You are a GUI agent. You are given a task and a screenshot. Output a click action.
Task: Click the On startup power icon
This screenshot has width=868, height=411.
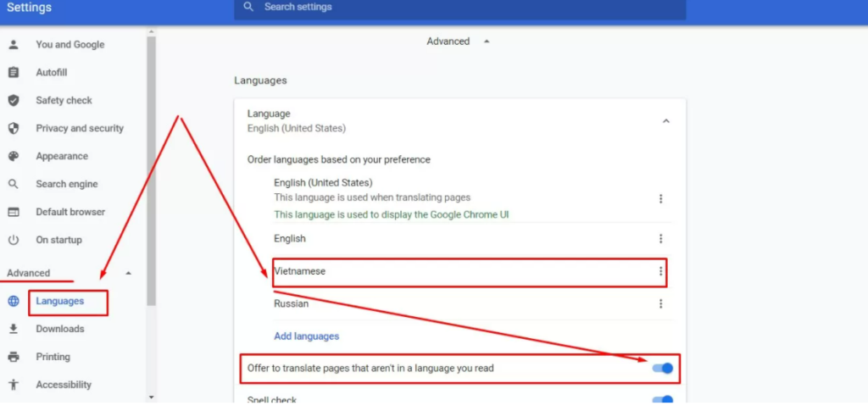(x=14, y=240)
